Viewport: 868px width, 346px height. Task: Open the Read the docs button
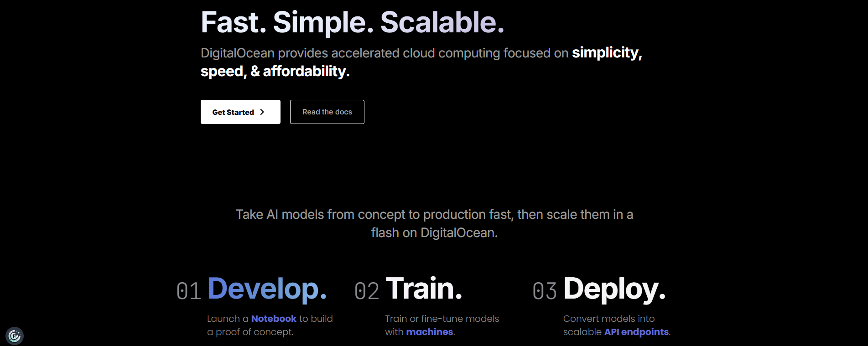click(327, 112)
